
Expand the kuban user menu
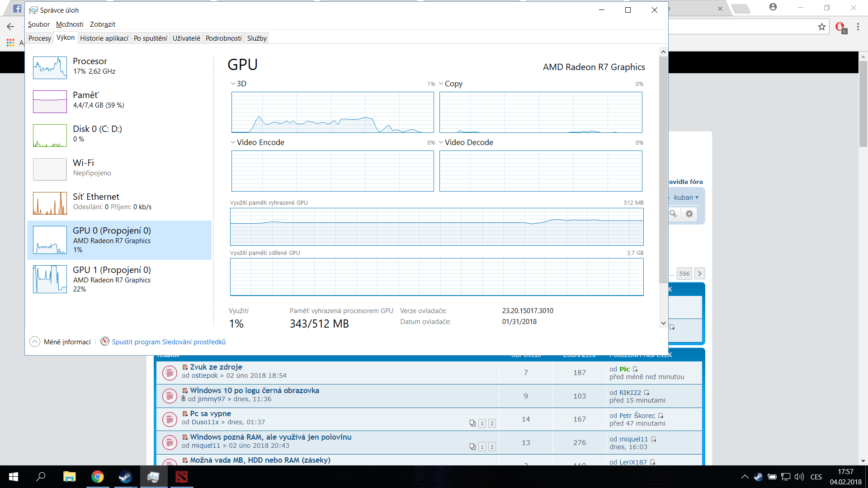[x=686, y=197]
